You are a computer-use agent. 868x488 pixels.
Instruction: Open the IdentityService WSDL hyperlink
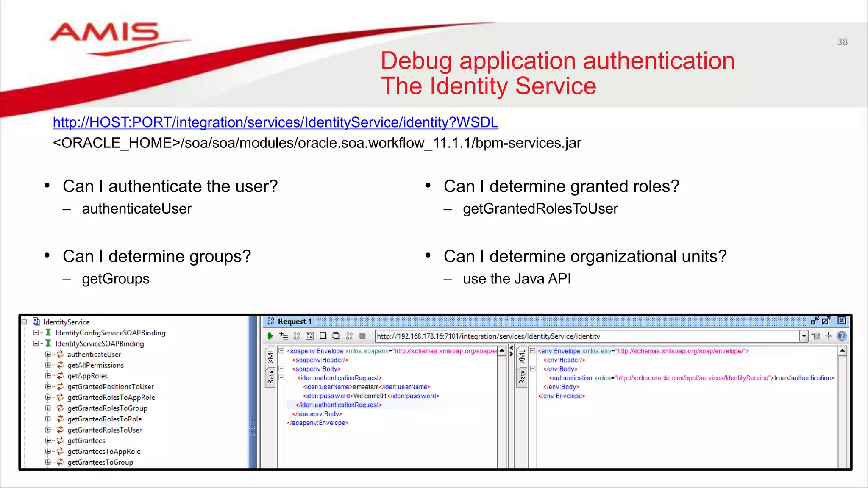[275, 122]
